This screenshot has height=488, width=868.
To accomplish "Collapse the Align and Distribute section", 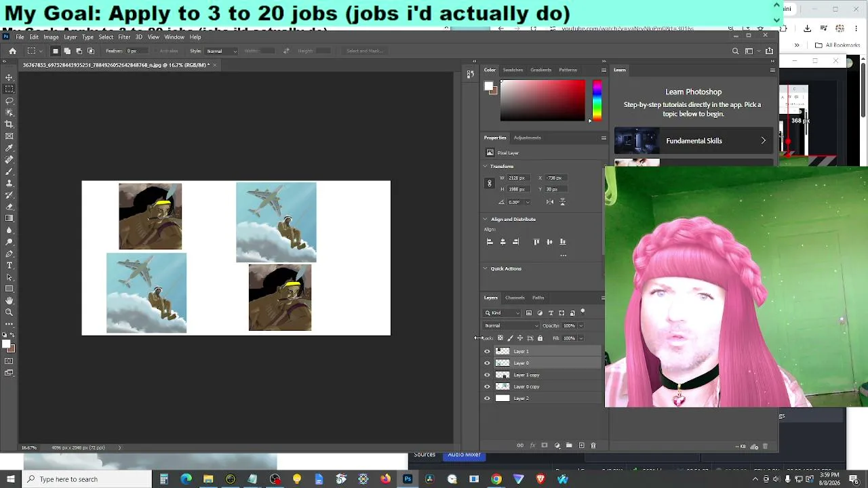I will (x=485, y=219).
